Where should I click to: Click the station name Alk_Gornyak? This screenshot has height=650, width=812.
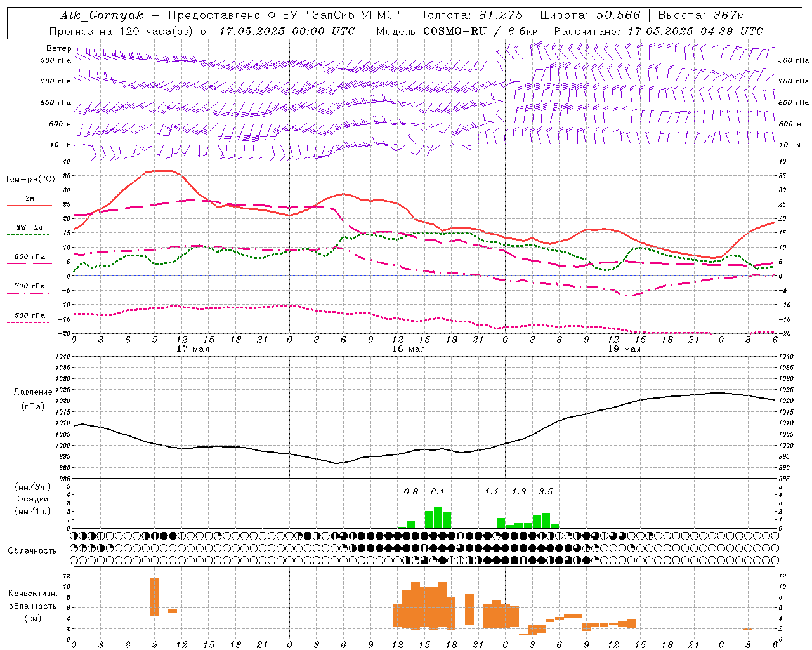(101, 15)
